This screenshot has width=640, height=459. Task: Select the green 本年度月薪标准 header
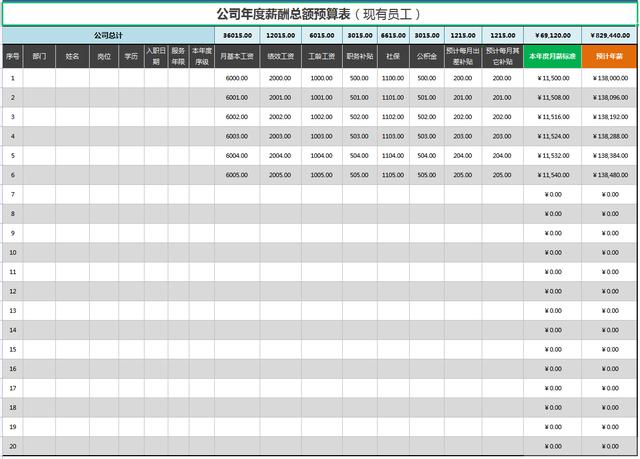click(552, 56)
